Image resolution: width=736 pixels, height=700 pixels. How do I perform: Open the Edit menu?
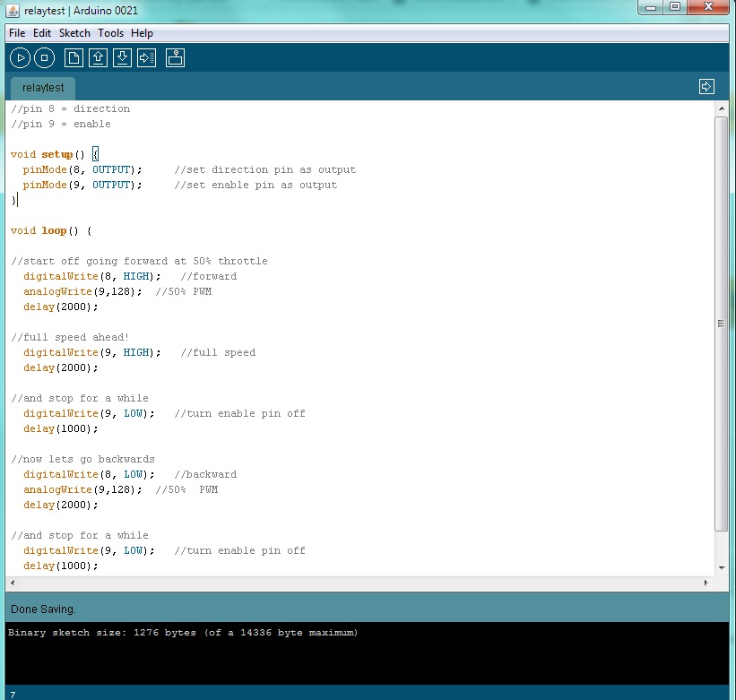click(x=42, y=33)
